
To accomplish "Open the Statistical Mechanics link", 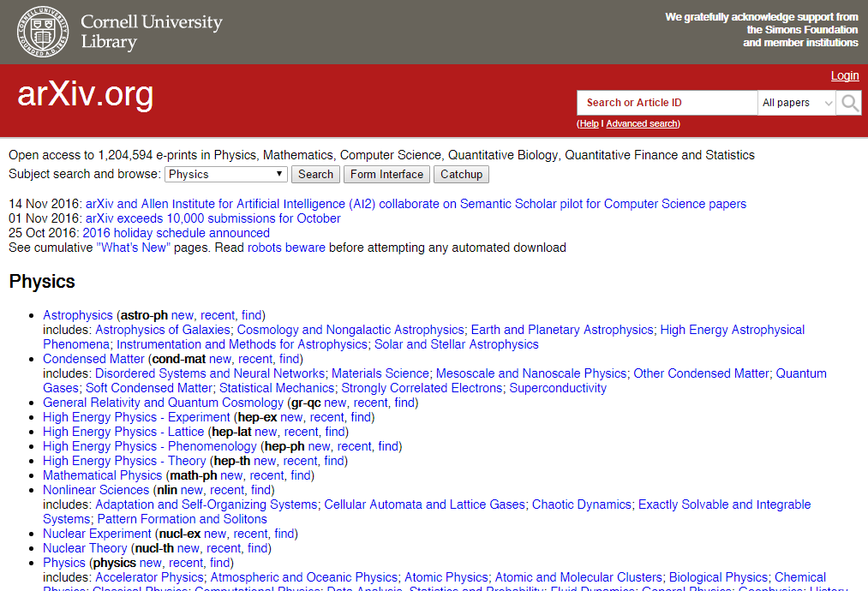I will 277,388.
